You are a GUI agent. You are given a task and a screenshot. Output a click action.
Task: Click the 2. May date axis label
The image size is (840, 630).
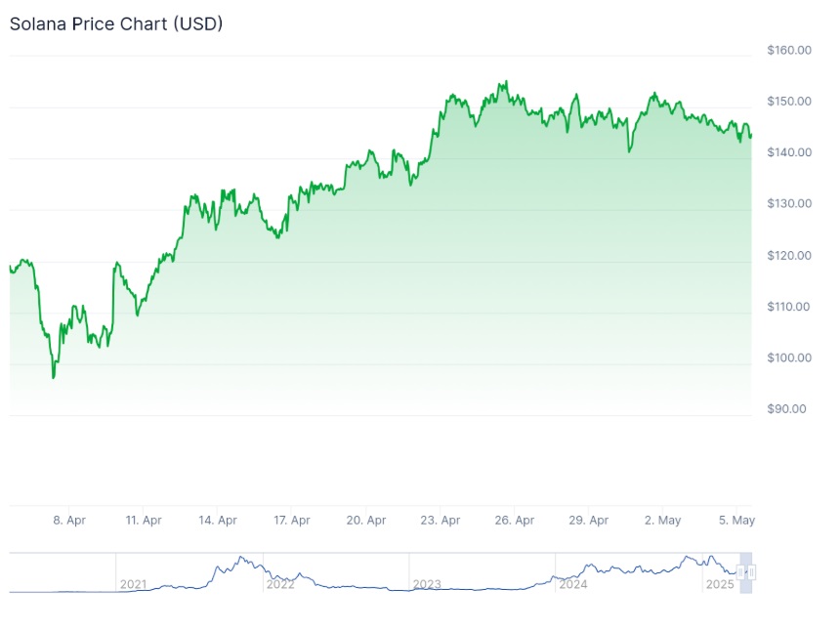tap(663, 521)
